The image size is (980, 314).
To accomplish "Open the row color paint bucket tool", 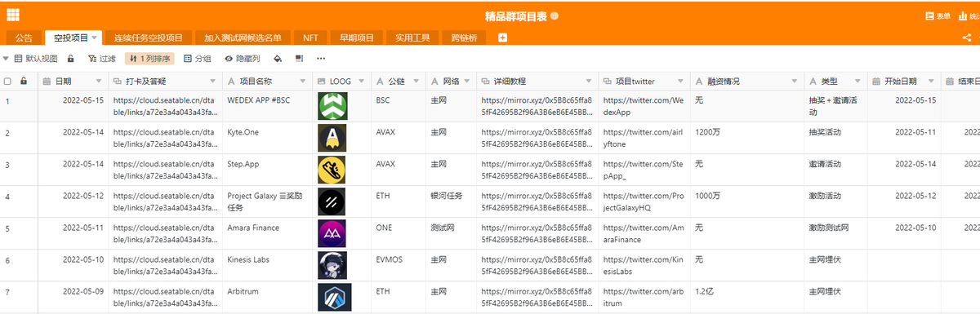I will pos(277,59).
